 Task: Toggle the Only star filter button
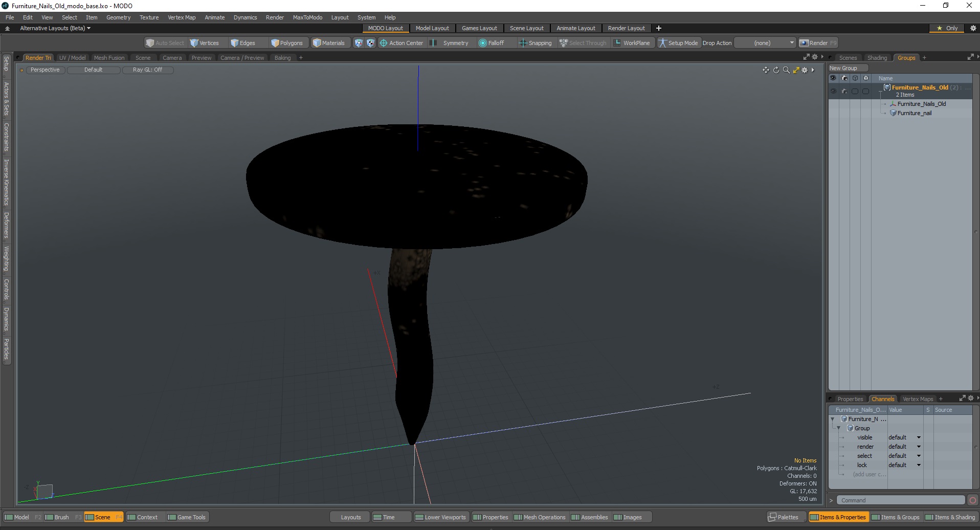947,28
